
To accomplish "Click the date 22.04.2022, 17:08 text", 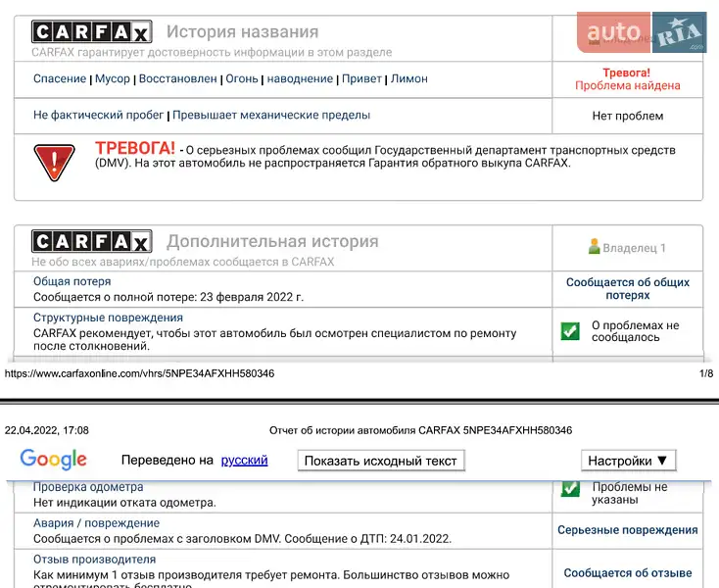I will tap(47, 430).
